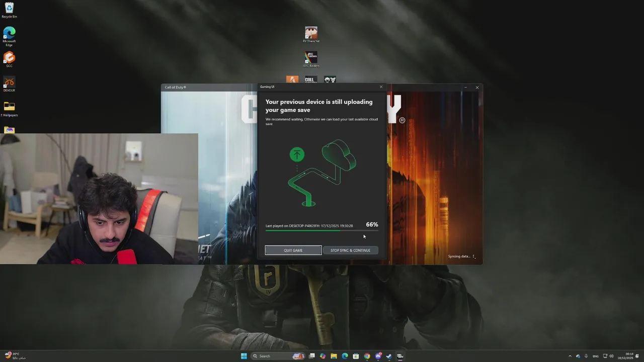The width and height of the screenshot is (644, 362).
Task: Launch the RV There Yet shortcut
Action: (311, 35)
